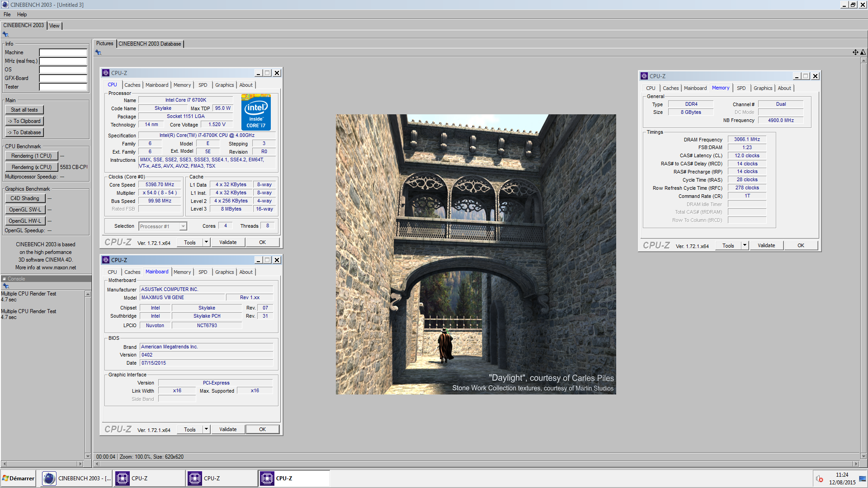Open the Caches tab in the top CPU-Z window
Image resolution: width=868 pixels, height=488 pixels.
pos(132,85)
